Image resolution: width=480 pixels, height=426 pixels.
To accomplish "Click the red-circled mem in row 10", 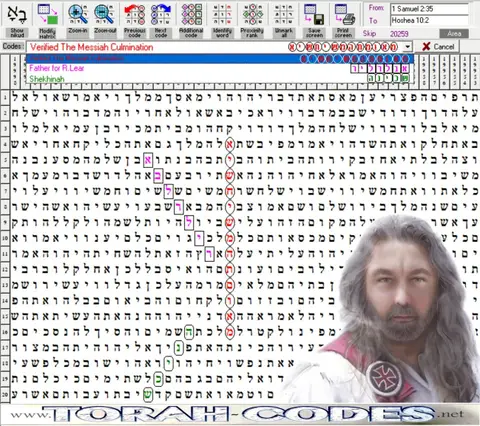I will click(x=230, y=238).
